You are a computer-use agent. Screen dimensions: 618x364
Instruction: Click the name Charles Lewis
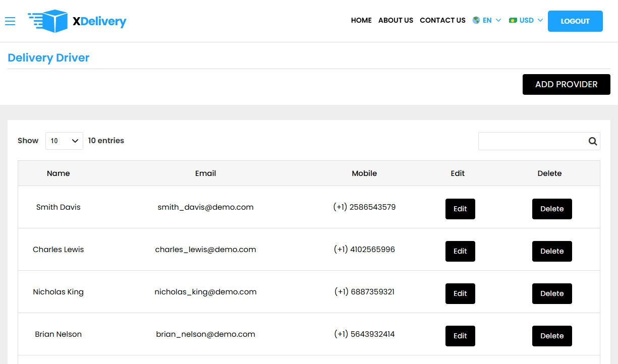pos(59,250)
